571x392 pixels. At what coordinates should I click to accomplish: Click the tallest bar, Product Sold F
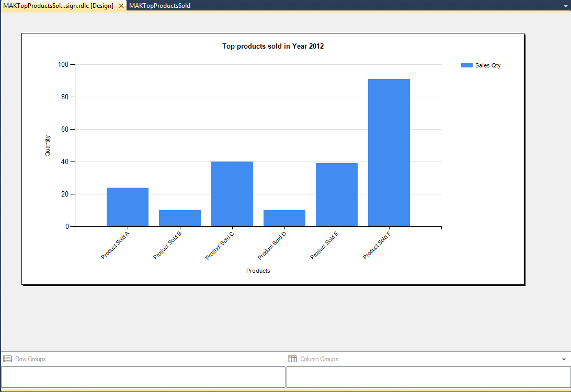point(389,153)
